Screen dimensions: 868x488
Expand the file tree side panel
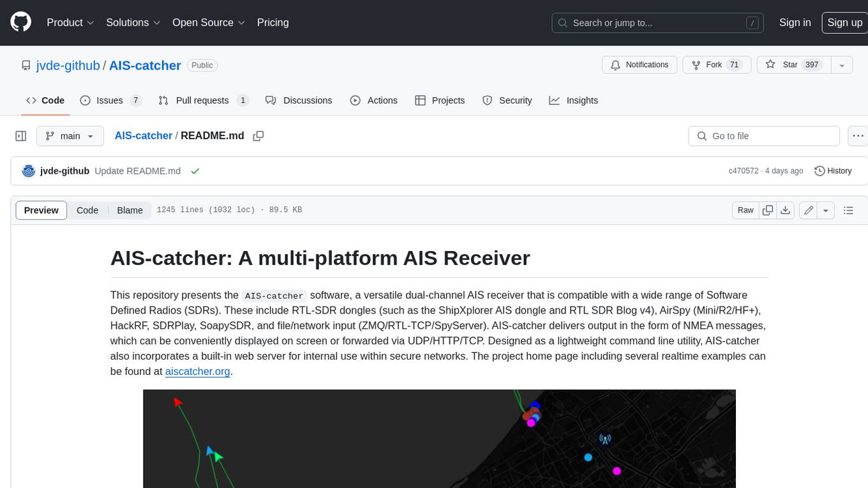tap(20, 136)
